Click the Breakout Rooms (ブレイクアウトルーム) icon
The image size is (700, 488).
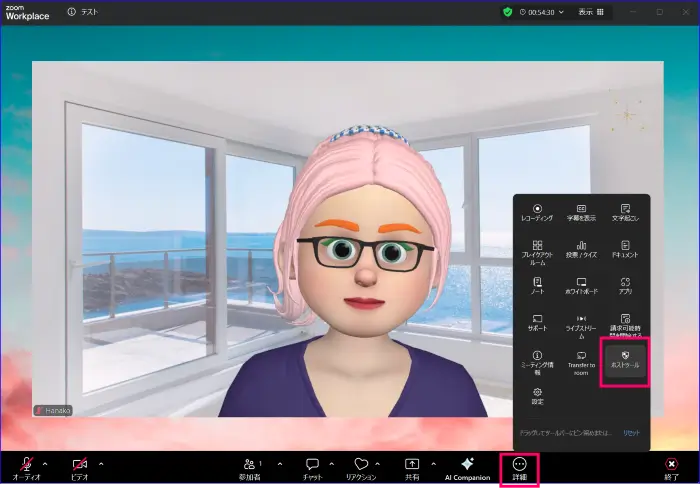tap(537, 250)
